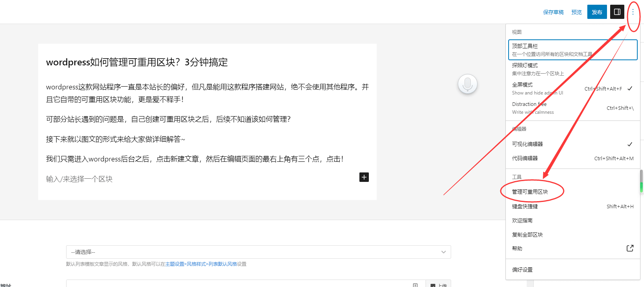Open 帮助 help menu item
644x287 pixels.
[573, 248]
